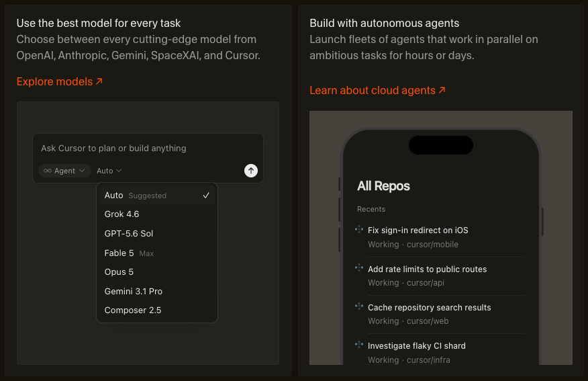The width and height of the screenshot is (588, 381).
Task: Open Cache repository search results task
Action: [440, 314]
